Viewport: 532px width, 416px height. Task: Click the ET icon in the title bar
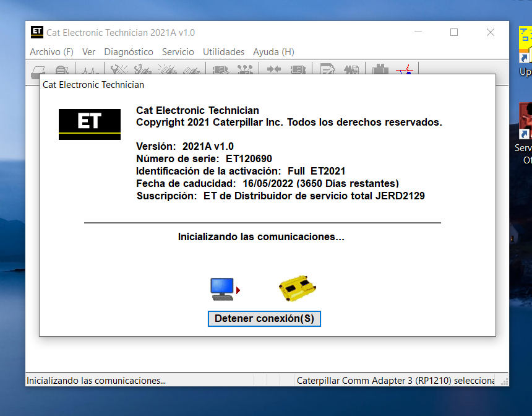(x=37, y=32)
